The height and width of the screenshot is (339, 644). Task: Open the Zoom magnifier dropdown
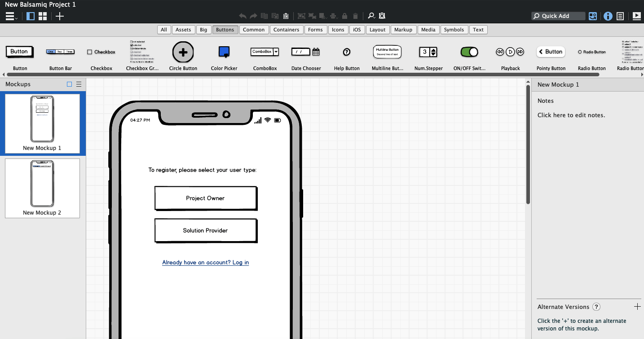tap(371, 16)
